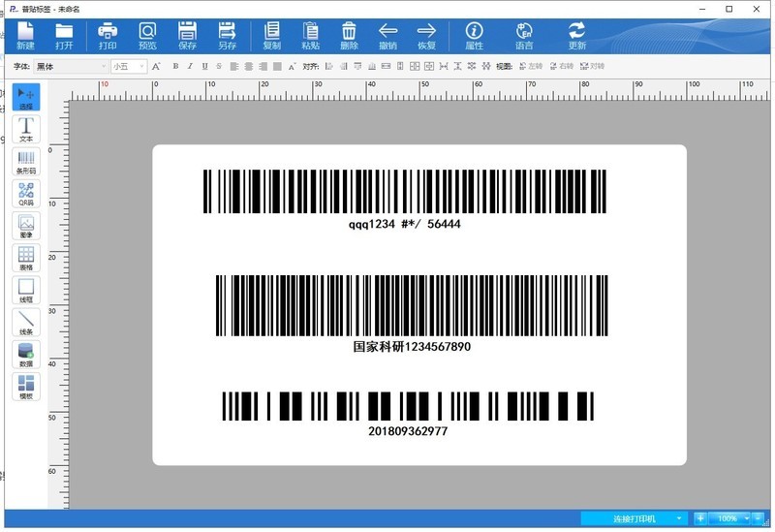Copy selection with 复制
This screenshot has height=532, width=775.
coord(272,36)
